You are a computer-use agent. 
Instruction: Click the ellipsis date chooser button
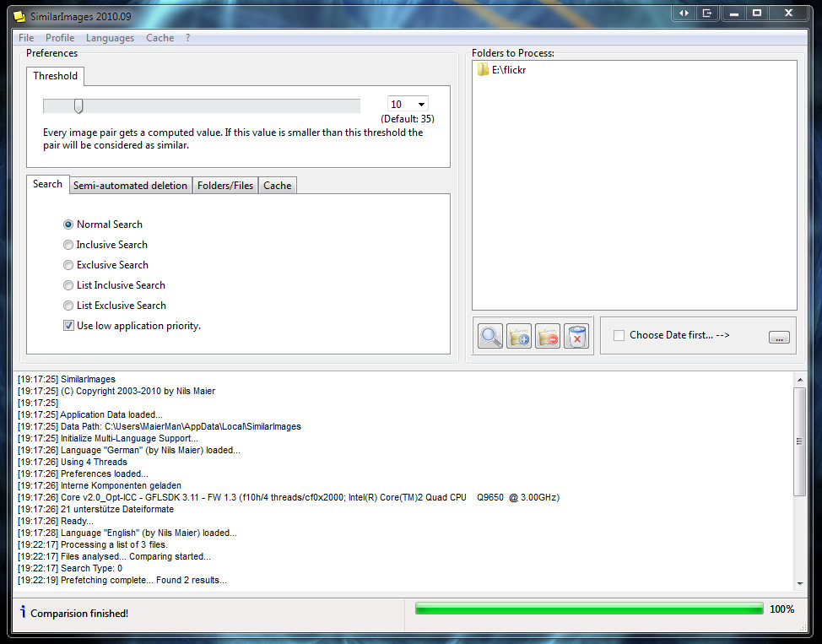point(779,338)
